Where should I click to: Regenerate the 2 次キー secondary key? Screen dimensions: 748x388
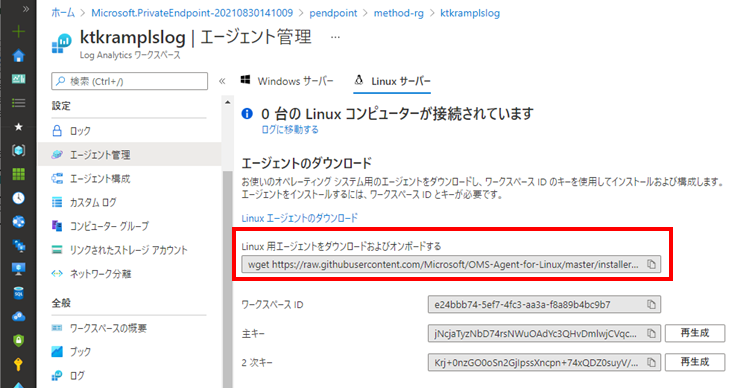point(695,362)
